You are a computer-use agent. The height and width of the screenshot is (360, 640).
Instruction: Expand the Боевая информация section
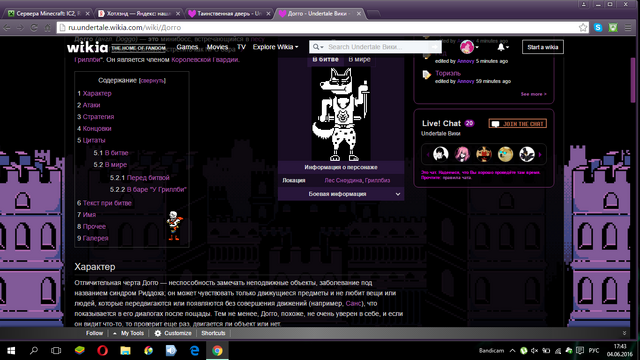click(341, 194)
